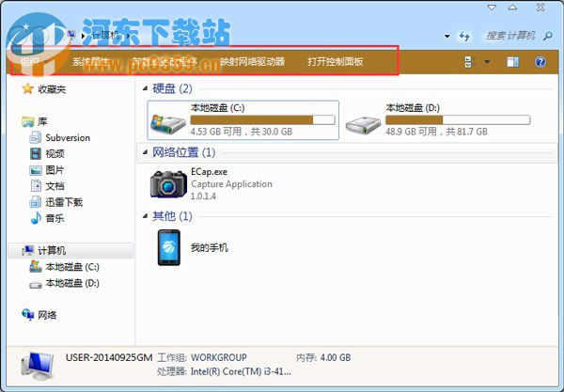The image size is (564, 392).
Task: Click the change view icon
Action: [470, 62]
